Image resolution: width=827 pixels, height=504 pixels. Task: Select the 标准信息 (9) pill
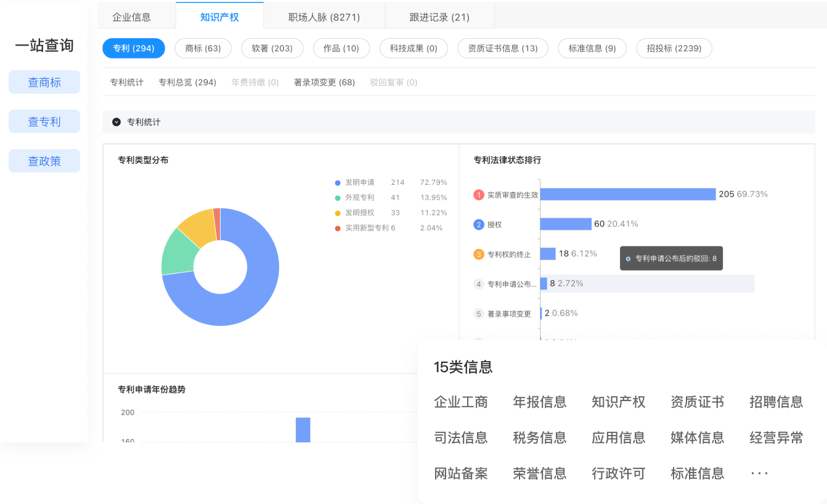pos(592,48)
